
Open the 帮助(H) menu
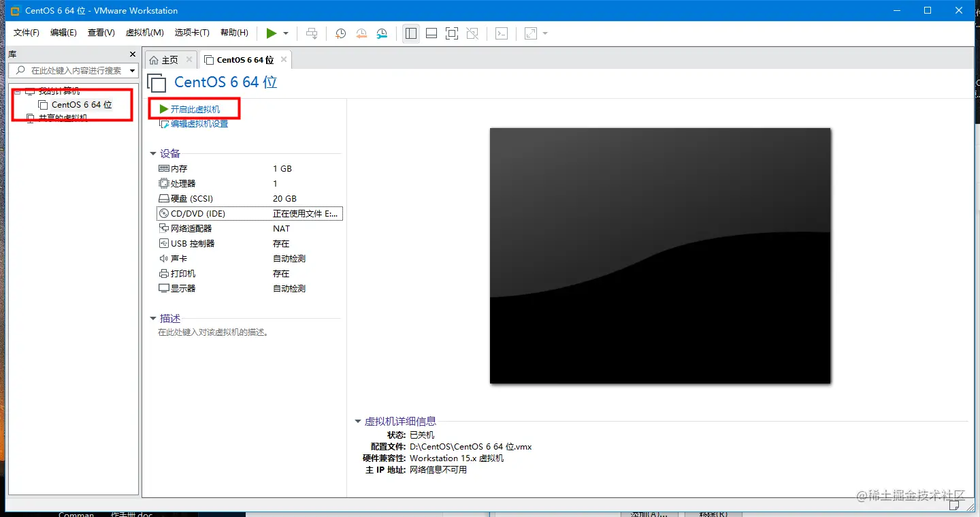pos(234,33)
